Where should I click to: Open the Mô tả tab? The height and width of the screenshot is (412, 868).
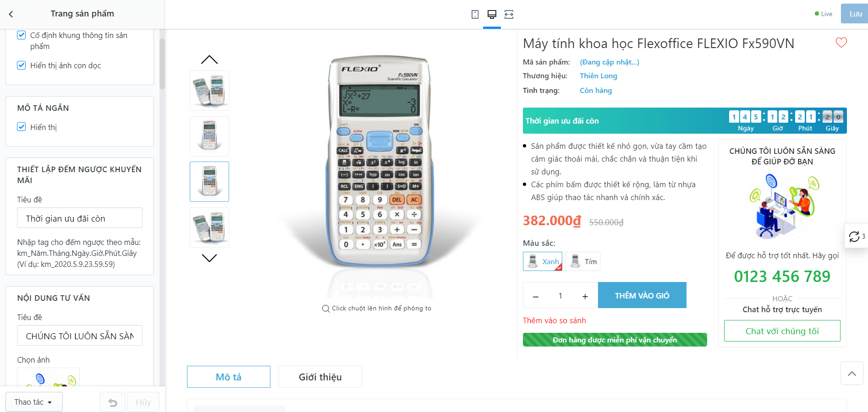click(228, 377)
